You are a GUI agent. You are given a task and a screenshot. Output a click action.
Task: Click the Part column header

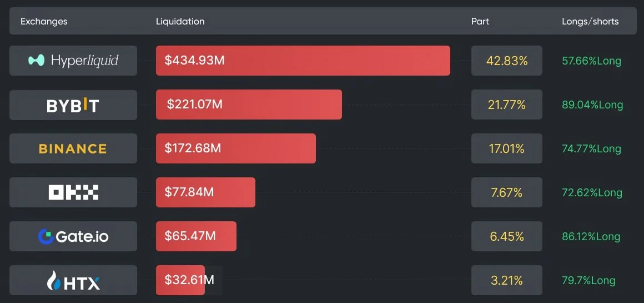[480, 21]
